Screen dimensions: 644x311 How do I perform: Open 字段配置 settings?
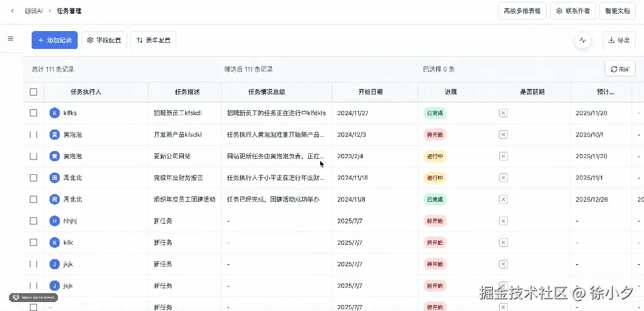105,40
